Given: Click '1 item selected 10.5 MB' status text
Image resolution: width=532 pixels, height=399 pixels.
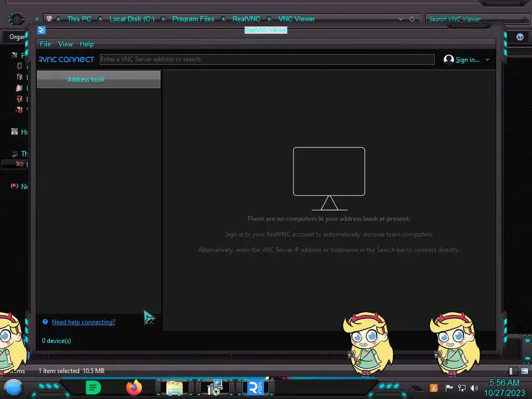Looking at the screenshot, I should click(x=71, y=371).
